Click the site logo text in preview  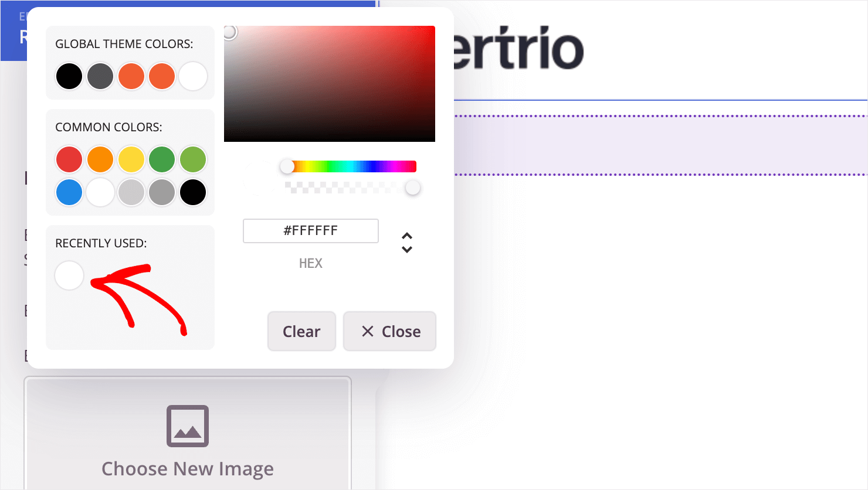point(518,49)
